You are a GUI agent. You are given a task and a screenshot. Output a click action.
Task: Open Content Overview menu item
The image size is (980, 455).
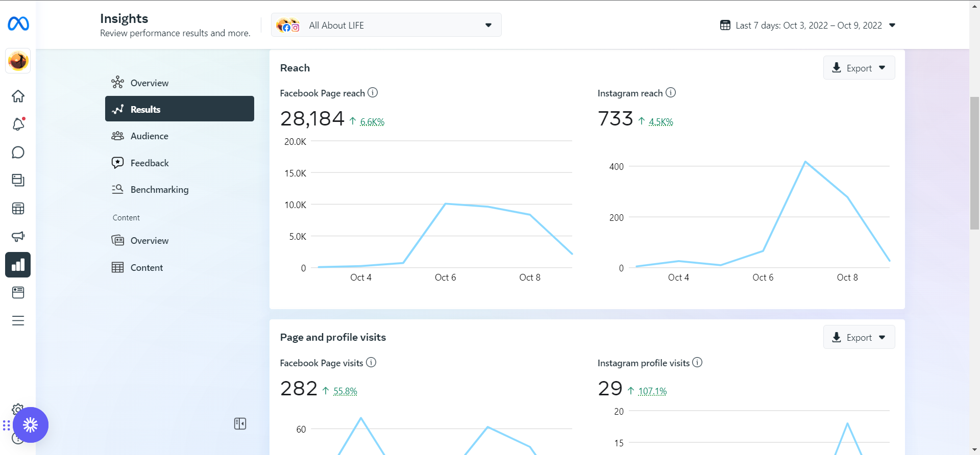180,240
